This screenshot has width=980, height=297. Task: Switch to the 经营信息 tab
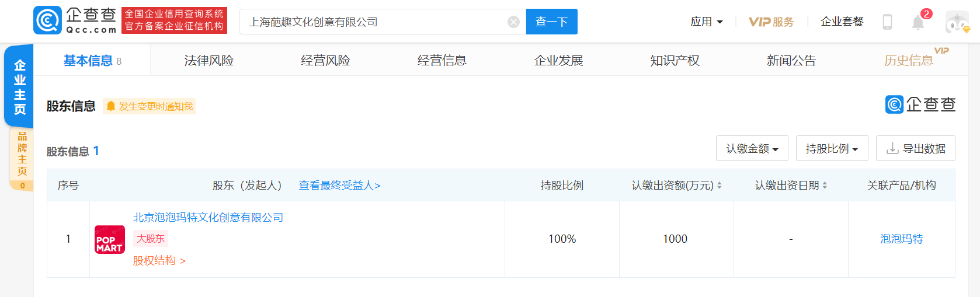[442, 61]
